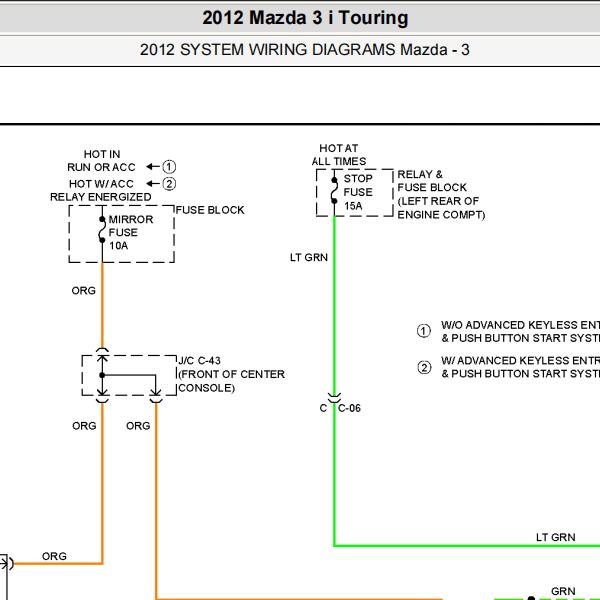Click the "HOT AT ALL TIMES" label
The height and width of the screenshot is (600, 600).
pyautogui.click(x=339, y=155)
